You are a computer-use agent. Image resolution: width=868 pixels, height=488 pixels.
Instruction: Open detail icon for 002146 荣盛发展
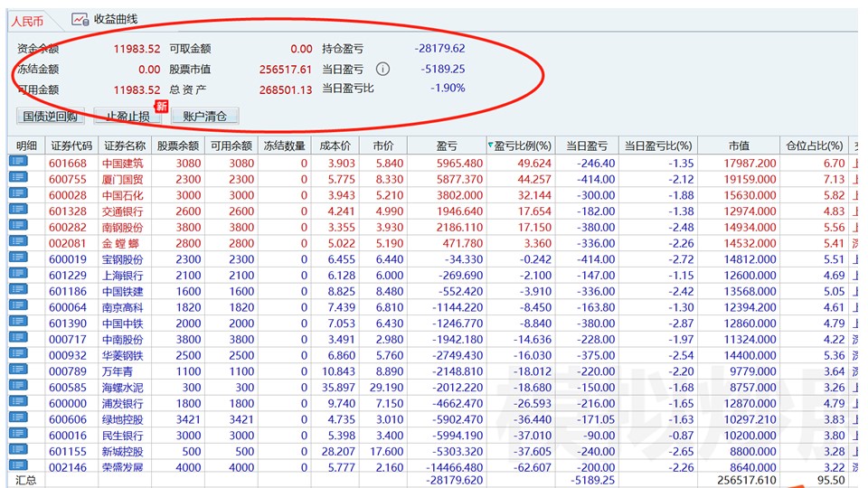pos(18,466)
